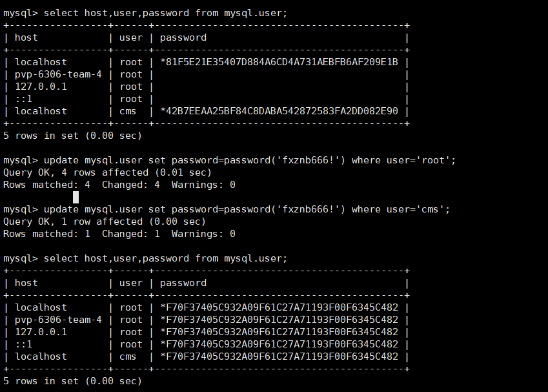The width and height of the screenshot is (548, 392).
Task: Click the ::1 host in second table
Action: [23, 344]
